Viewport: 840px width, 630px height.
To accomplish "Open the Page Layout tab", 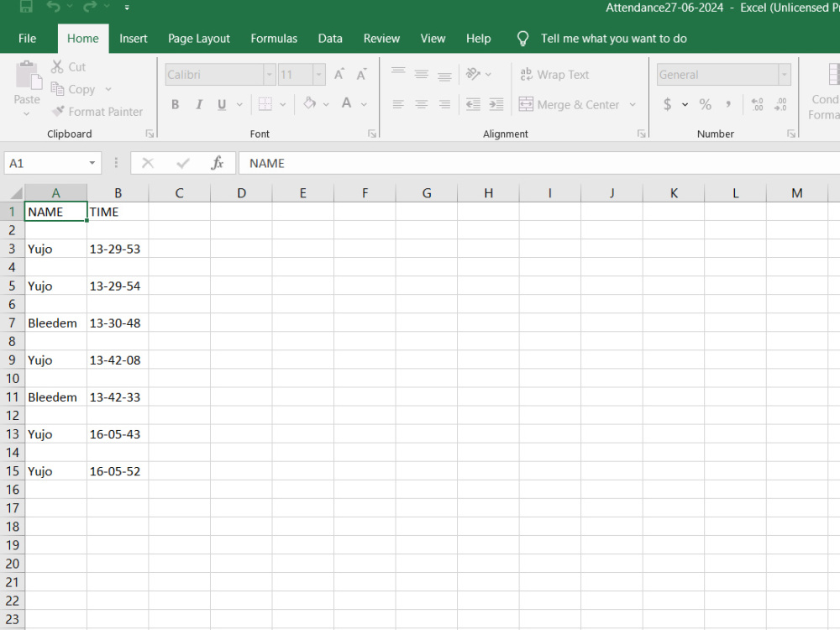I will (x=199, y=39).
